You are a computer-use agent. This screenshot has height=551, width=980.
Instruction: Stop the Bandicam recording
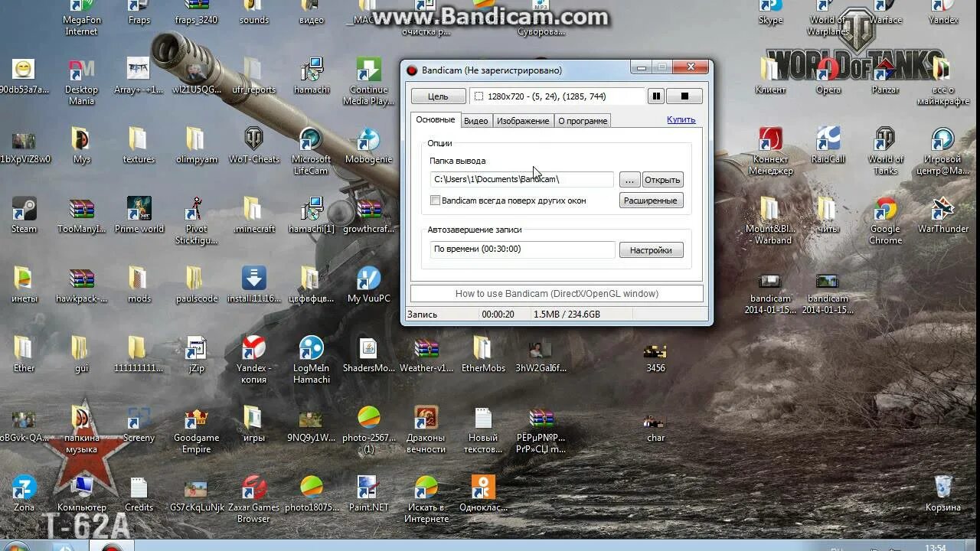(685, 96)
